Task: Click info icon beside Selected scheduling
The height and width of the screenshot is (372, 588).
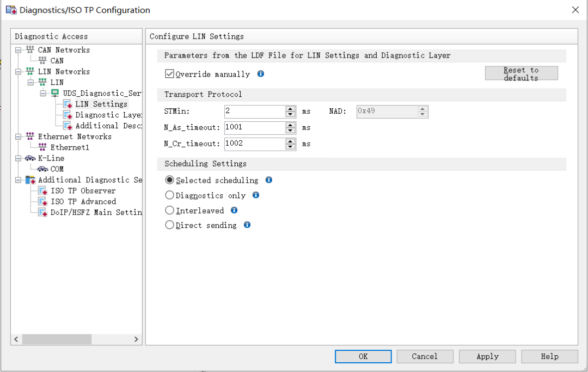Action: tap(269, 180)
